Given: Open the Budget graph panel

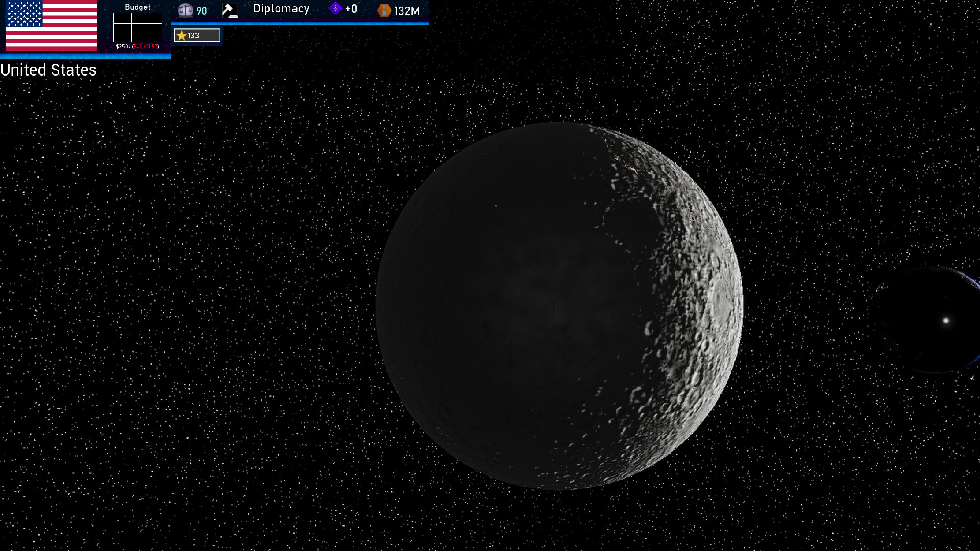Looking at the screenshot, I should (x=137, y=28).
